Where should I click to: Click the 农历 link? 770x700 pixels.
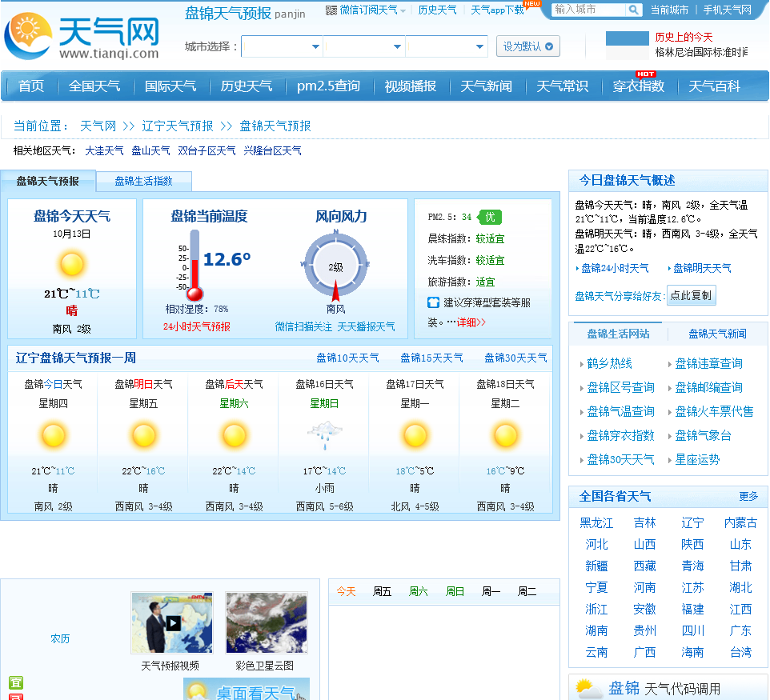pyautogui.click(x=60, y=638)
